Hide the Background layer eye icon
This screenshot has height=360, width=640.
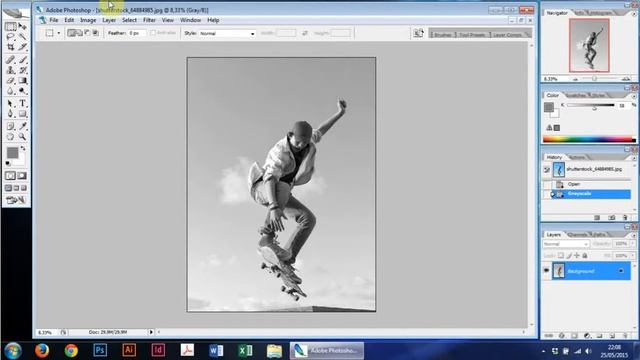547,271
